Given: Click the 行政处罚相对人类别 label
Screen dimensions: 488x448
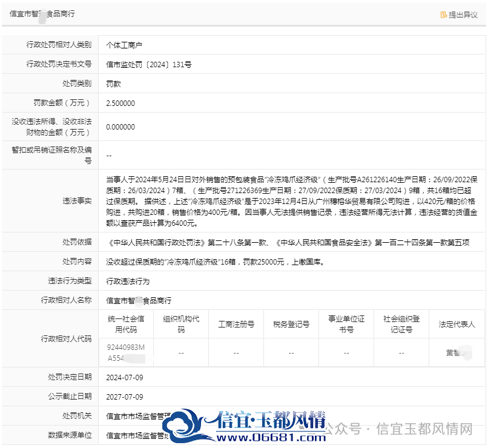Looking at the screenshot, I should click(x=59, y=45).
